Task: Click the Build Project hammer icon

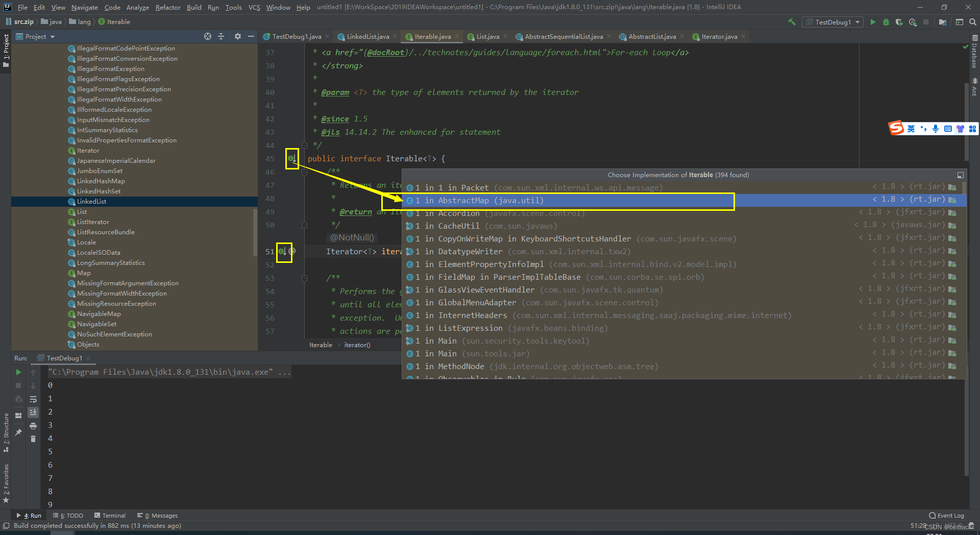Action: click(x=792, y=22)
